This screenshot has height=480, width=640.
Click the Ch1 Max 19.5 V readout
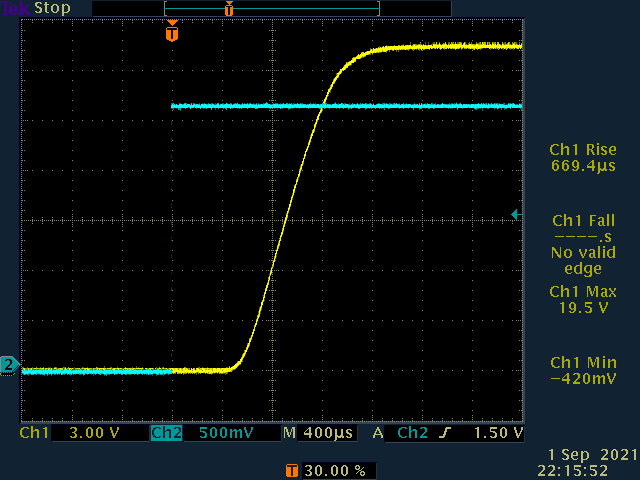tap(581, 300)
